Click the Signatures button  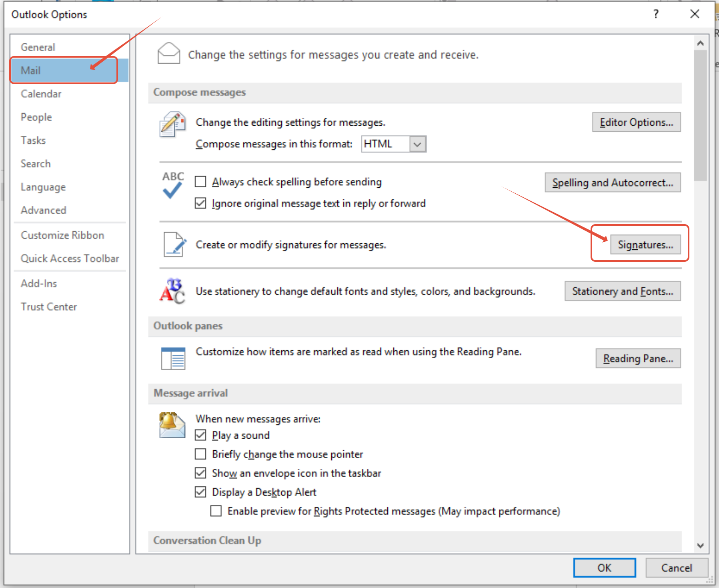point(645,245)
